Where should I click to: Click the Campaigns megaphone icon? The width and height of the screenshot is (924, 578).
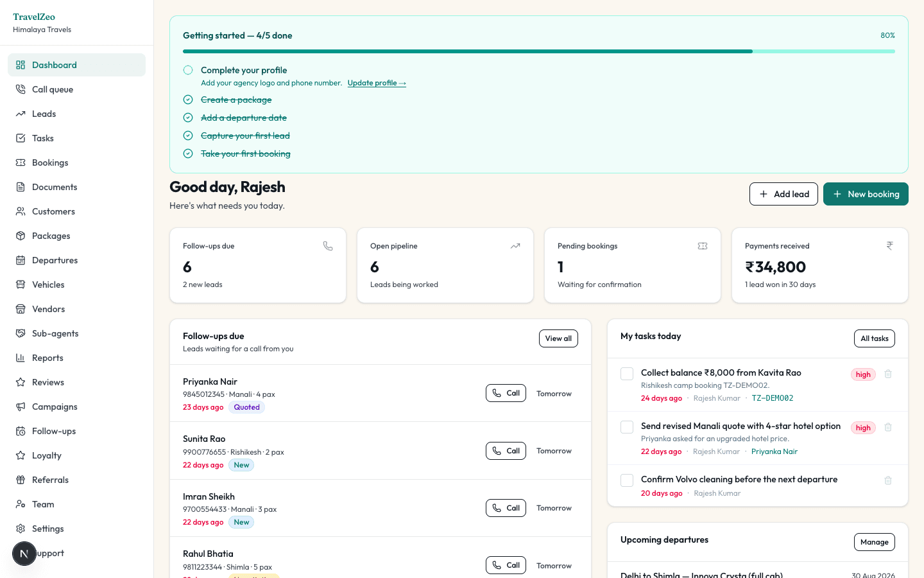21,407
